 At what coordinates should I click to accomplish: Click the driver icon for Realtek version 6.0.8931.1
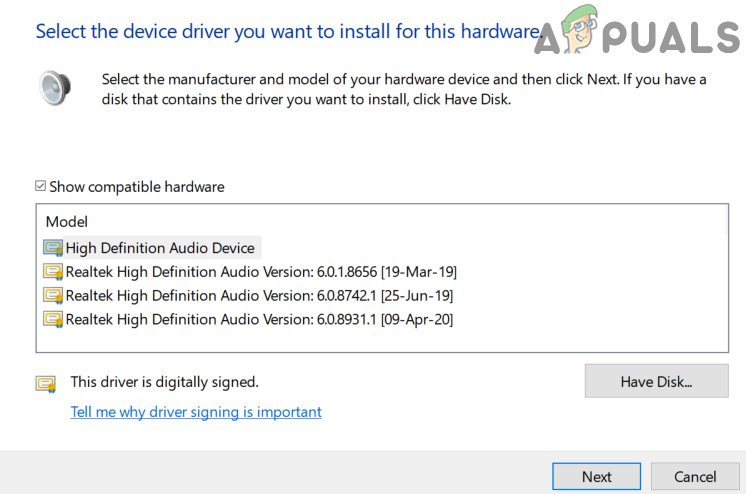[x=53, y=320]
